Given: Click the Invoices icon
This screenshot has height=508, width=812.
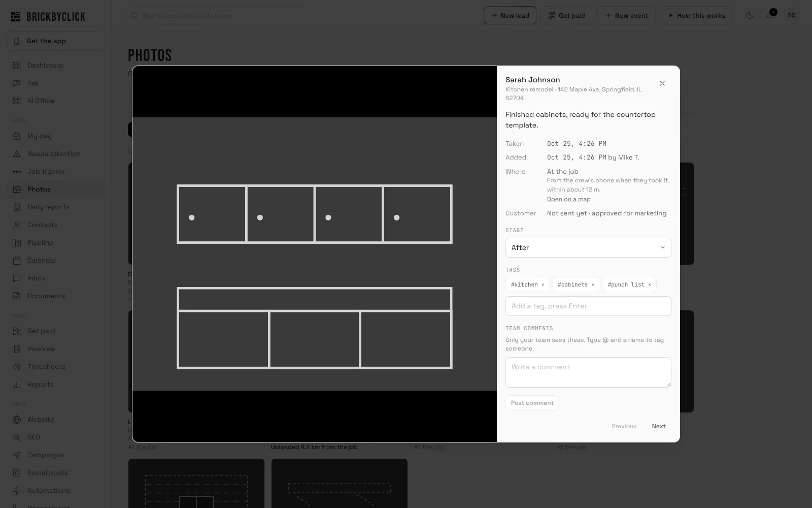Looking at the screenshot, I should click(x=17, y=349).
